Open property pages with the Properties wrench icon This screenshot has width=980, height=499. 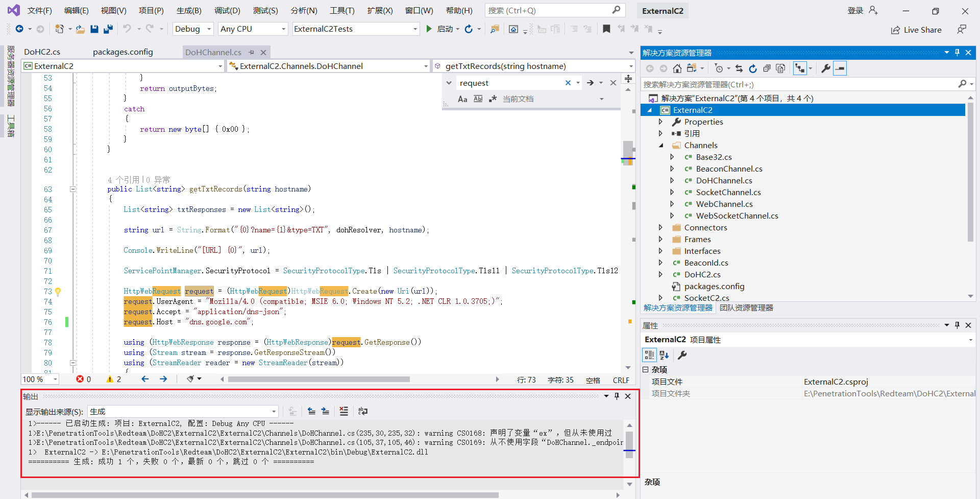click(682, 355)
